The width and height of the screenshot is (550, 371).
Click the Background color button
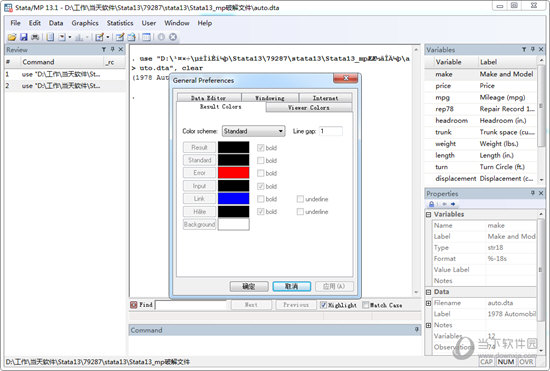(x=199, y=224)
